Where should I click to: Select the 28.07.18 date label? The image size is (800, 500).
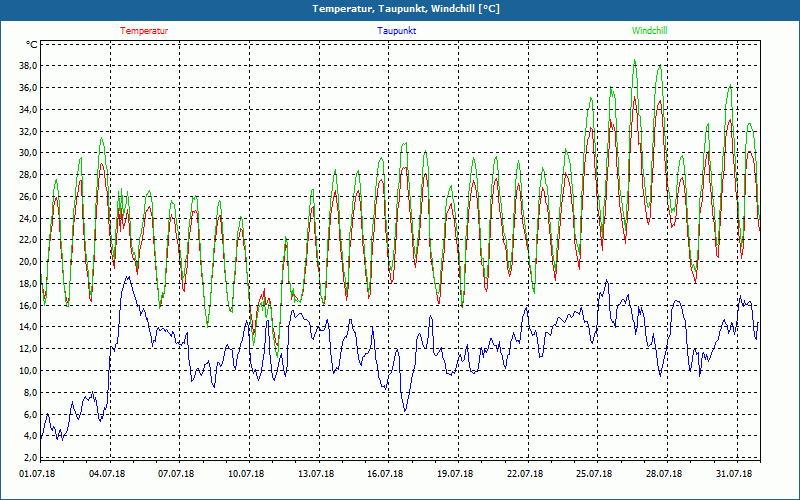(x=664, y=473)
